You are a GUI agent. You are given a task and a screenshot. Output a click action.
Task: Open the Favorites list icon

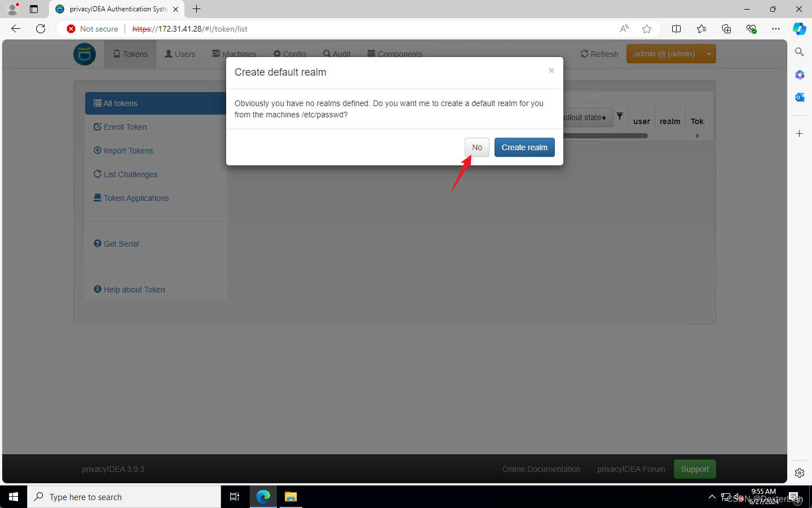(x=701, y=29)
